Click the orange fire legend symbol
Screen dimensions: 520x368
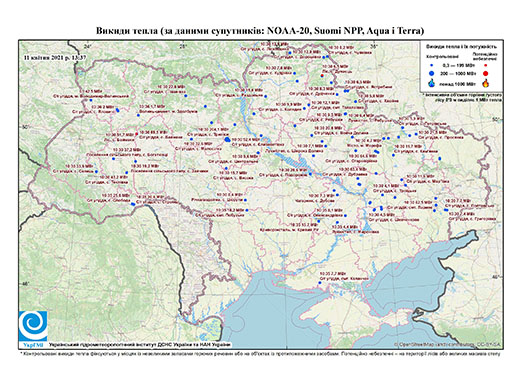[486, 83]
